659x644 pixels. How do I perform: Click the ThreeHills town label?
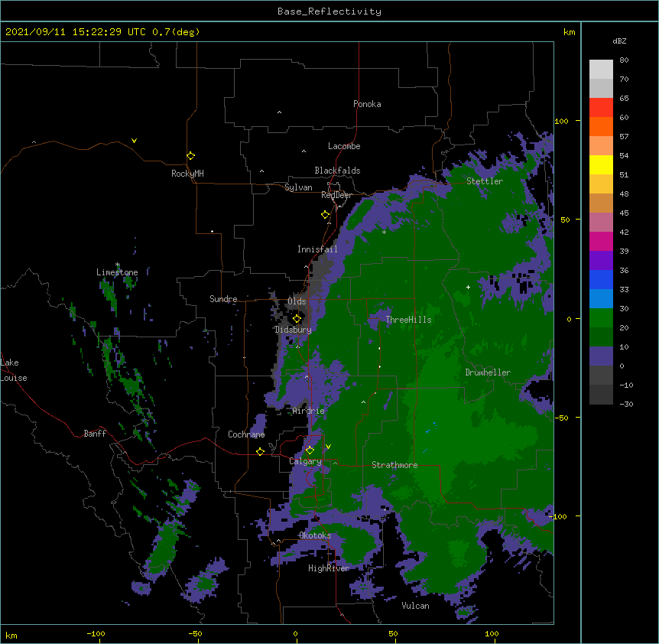tap(408, 320)
